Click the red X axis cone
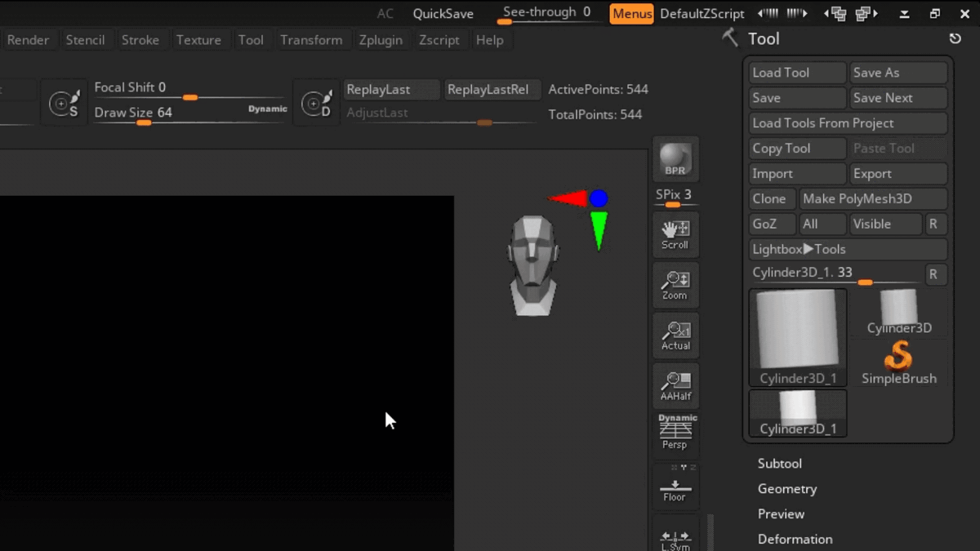The height and width of the screenshot is (551, 980). click(x=568, y=198)
